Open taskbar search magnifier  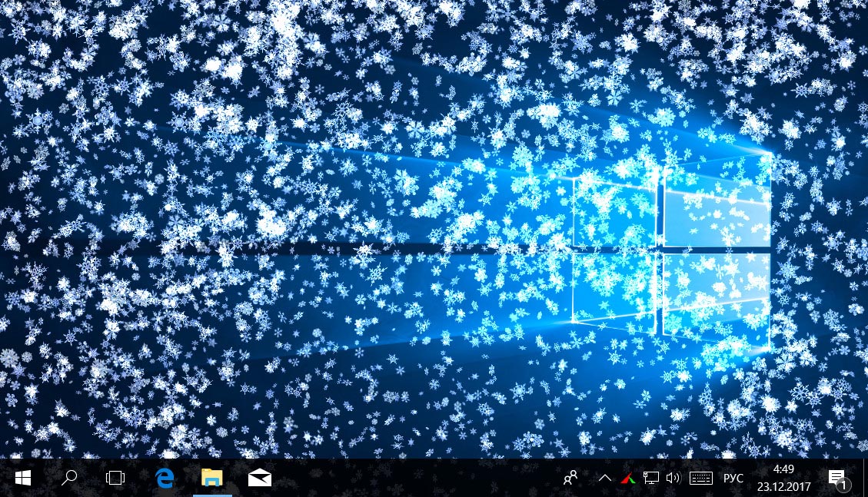(x=68, y=478)
